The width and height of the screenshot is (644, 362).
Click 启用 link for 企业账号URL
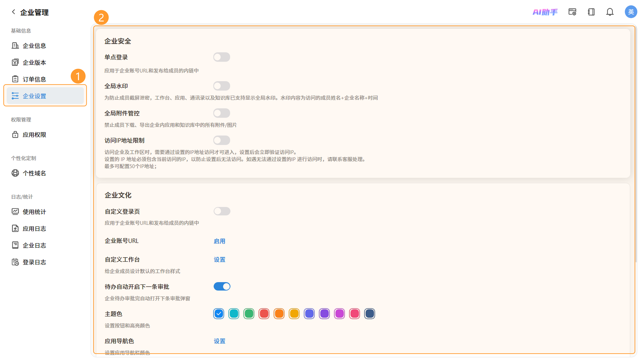click(x=219, y=241)
